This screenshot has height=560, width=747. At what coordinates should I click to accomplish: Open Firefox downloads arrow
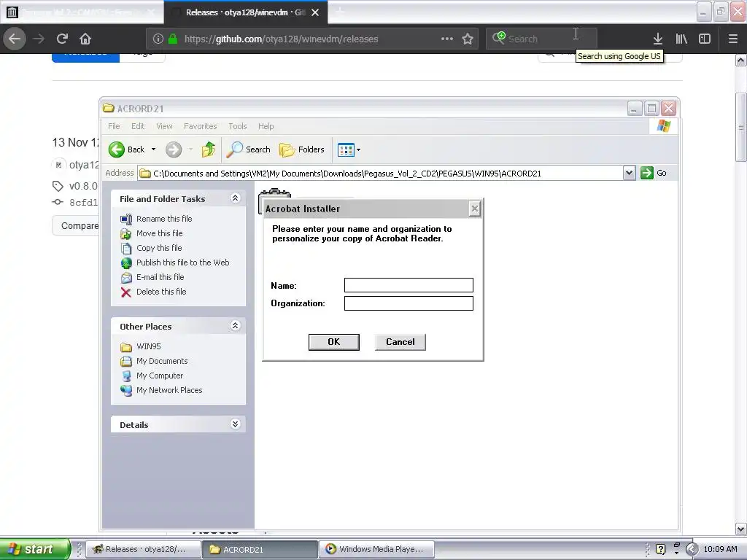pyautogui.click(x=658, y=39)
